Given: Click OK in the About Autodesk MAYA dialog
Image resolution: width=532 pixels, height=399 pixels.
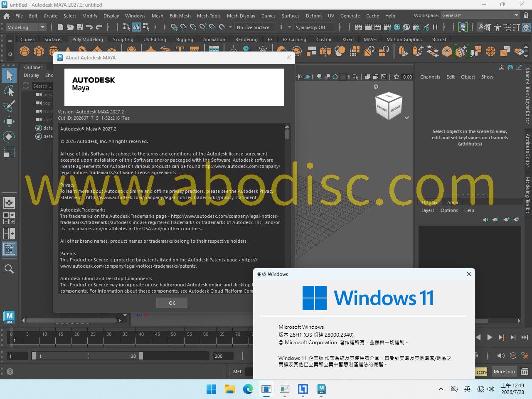Looking at the screenshot, I should tap(172, 303).
